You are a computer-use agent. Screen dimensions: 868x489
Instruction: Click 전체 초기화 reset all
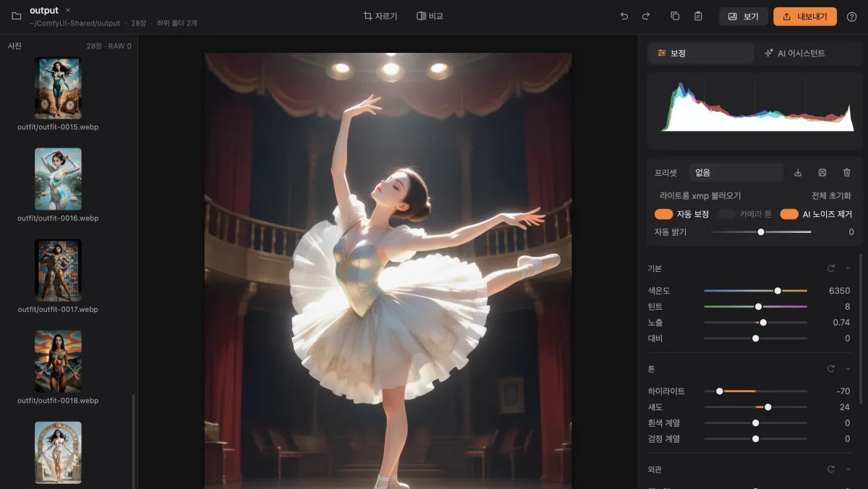tap(831, 195)
